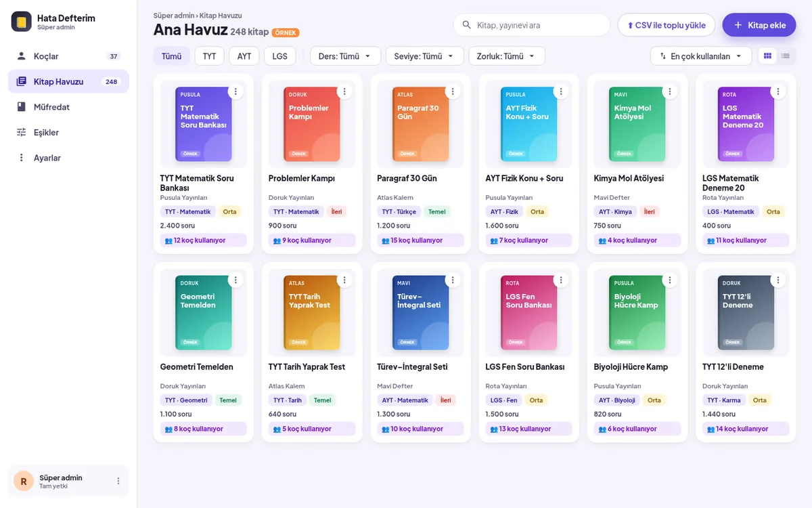
Task: Click the ÖRNEK badge beside Ana Havuz
Action: click(x=286, y=33)
